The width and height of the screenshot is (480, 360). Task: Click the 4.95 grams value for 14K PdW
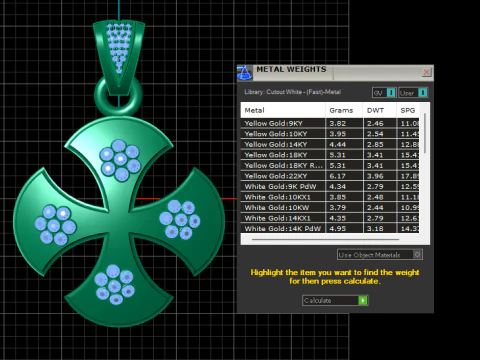coord(338,229)
